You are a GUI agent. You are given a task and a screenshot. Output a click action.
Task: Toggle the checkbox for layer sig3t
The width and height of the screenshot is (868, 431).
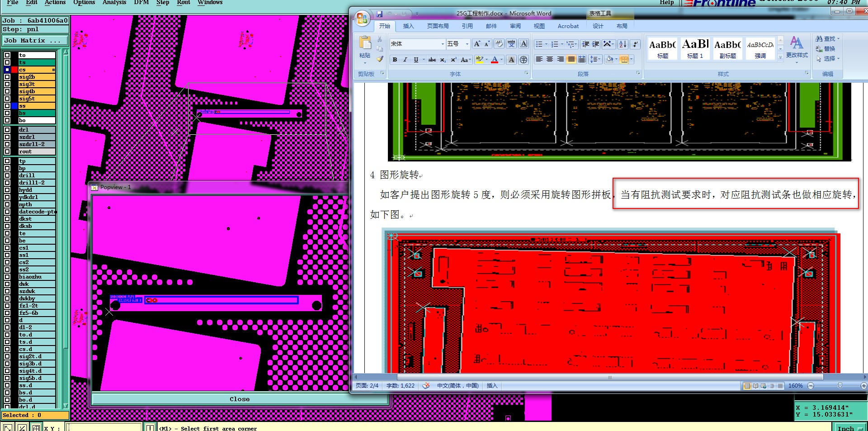click(7, 84)
